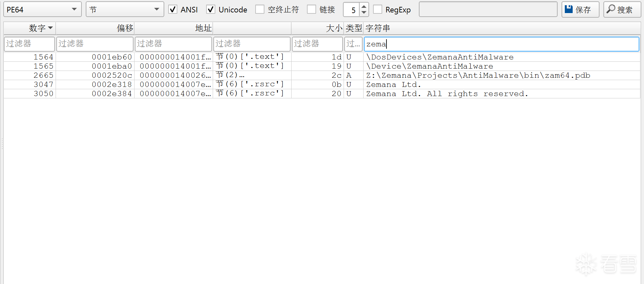Sort by the 偏移 column header

tap(95, 28)
